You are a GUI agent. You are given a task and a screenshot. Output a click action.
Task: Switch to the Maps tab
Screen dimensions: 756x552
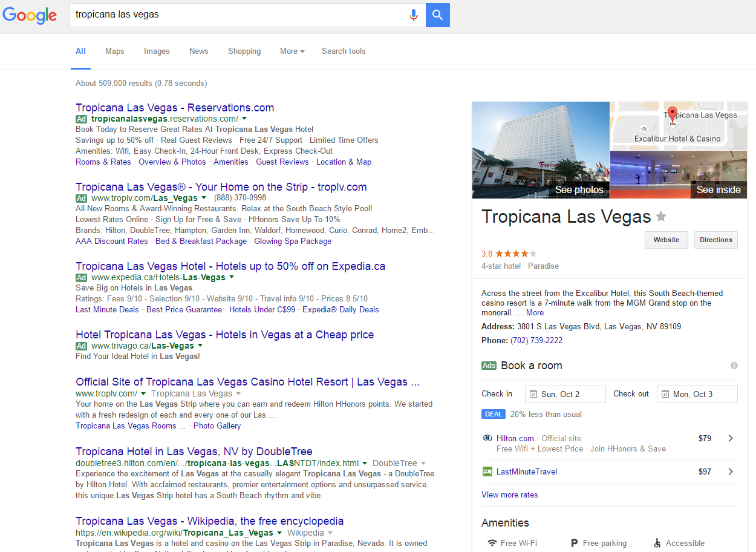114,51
